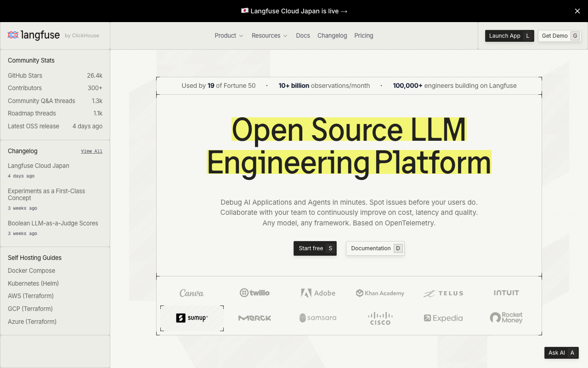Image resolution: width=588 pixels, height=368 pixels.
Task: Go to the Docs page
Action: (303, 35)
